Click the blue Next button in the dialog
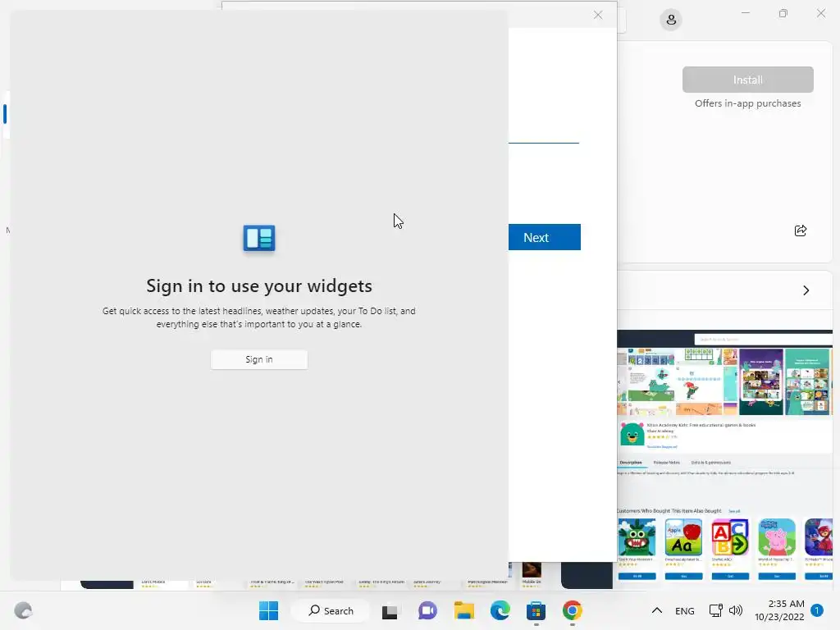840x630 pixels. (x=545, y=237)
